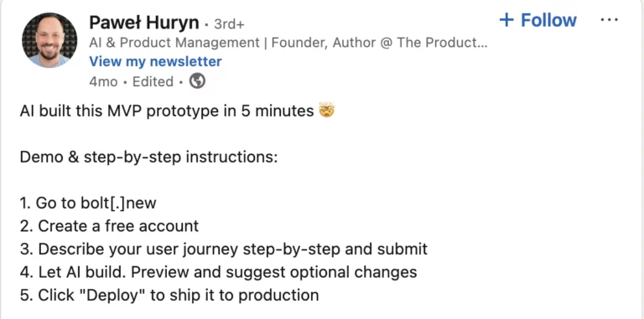This screenshot has height=319, width=644.
Task: Click the 4mo post timestamp
Action: 103,81
